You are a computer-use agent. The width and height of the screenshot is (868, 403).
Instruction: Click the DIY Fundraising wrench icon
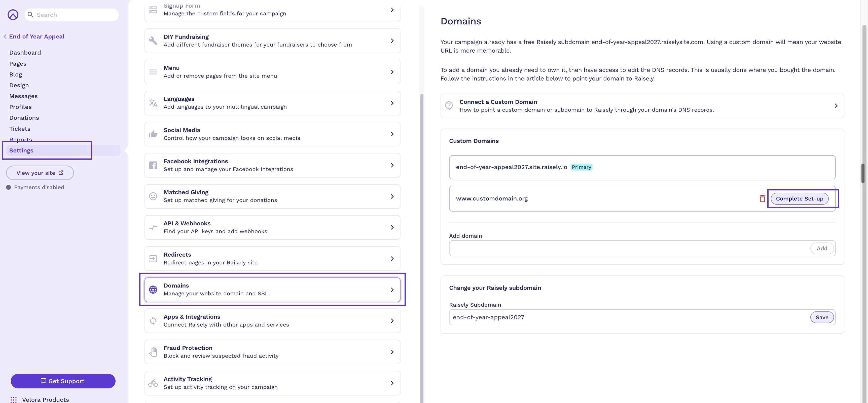[153, 41]
